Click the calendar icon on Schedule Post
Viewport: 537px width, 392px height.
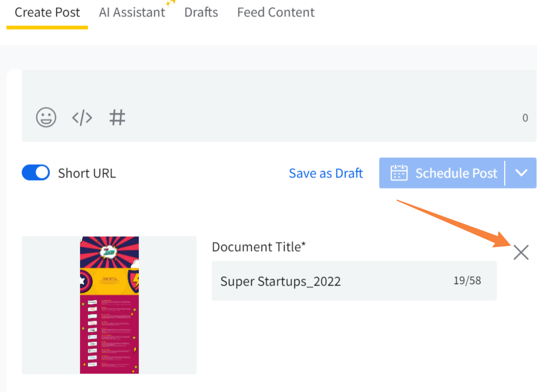pyautogui.click(x=399, y=173)
